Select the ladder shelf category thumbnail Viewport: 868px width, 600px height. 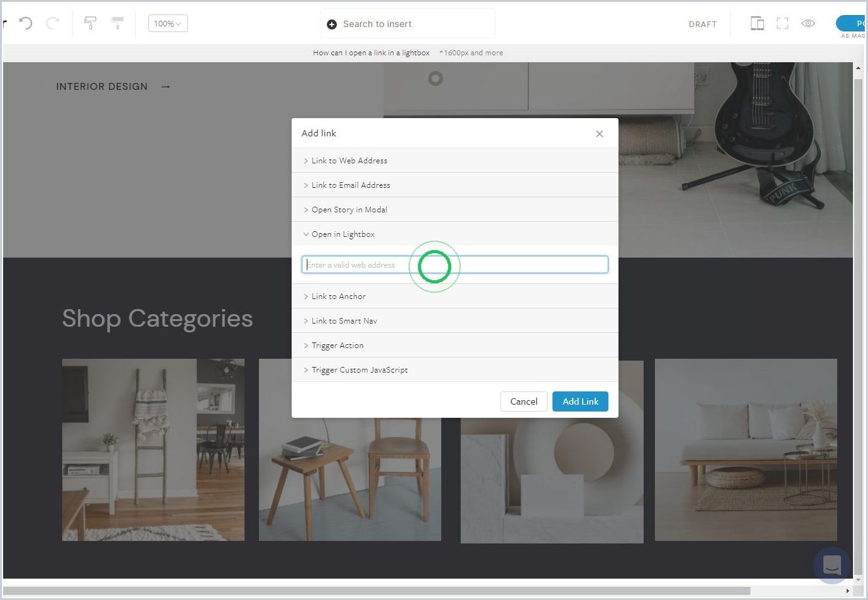[x=153, y=450]
